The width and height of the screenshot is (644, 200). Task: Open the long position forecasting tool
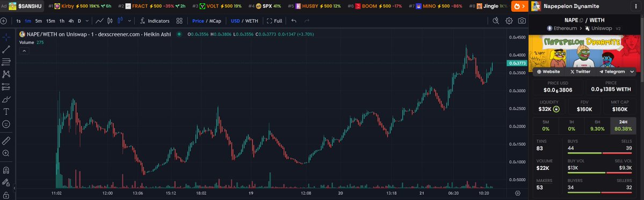click(x=6, y=87)
